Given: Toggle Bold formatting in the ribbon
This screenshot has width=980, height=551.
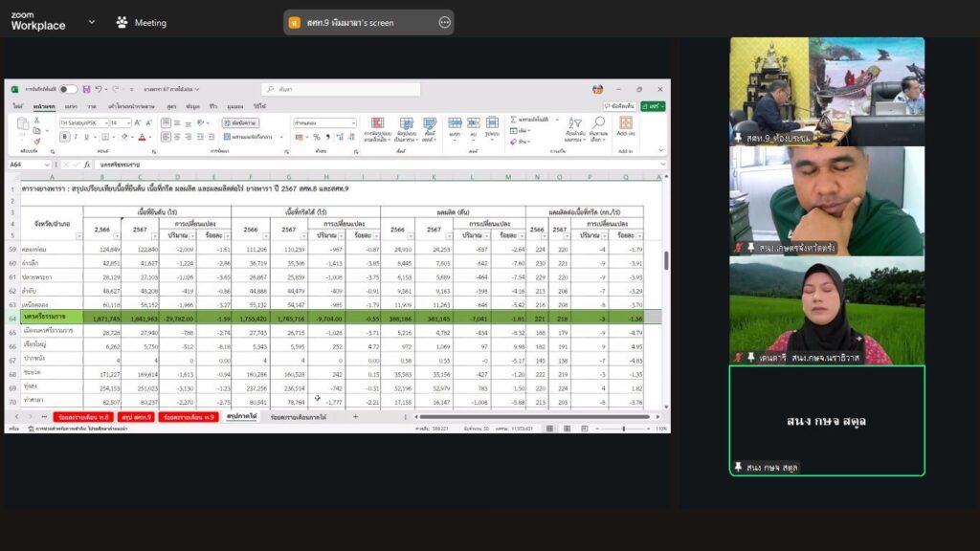Looking at the screenshot, I should pos(64,137).
